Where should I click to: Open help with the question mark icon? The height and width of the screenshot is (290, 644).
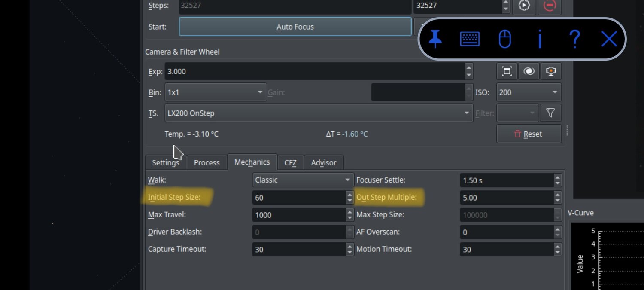[574, 39]
